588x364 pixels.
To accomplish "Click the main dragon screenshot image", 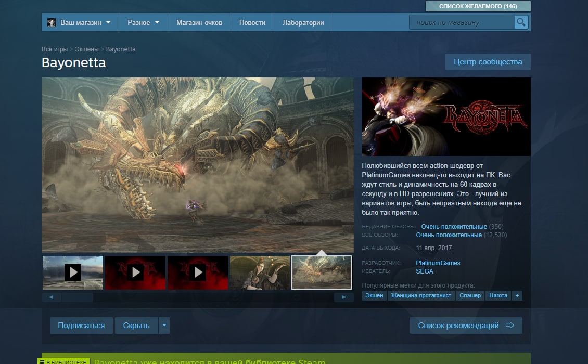I will (x=198, y=165).
